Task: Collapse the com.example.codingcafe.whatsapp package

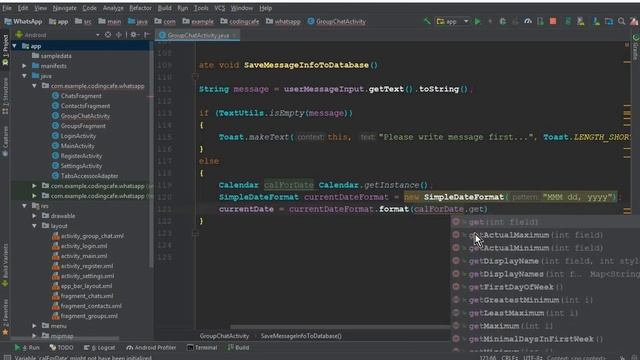Action: click(34, 86)
